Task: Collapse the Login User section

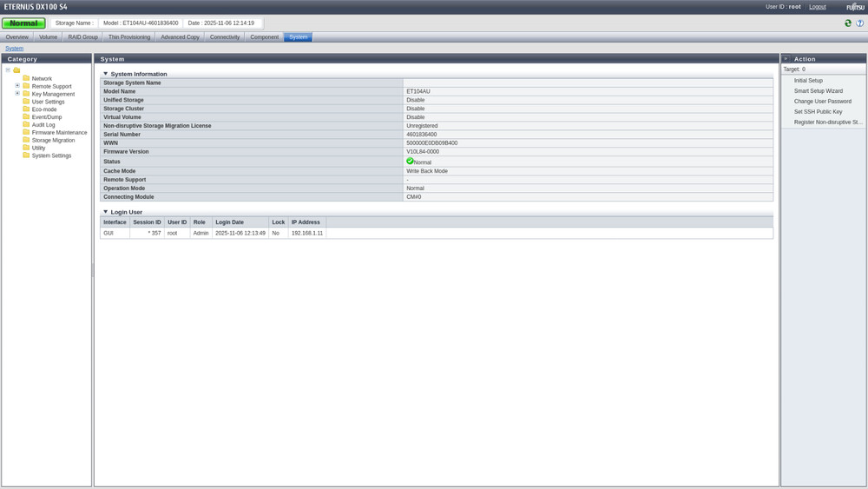Action: [x=105, y=212]
